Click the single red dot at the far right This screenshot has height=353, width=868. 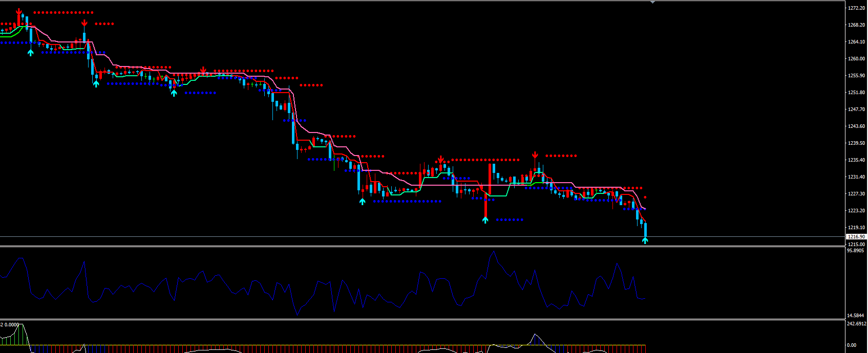(x=645, y=197)
